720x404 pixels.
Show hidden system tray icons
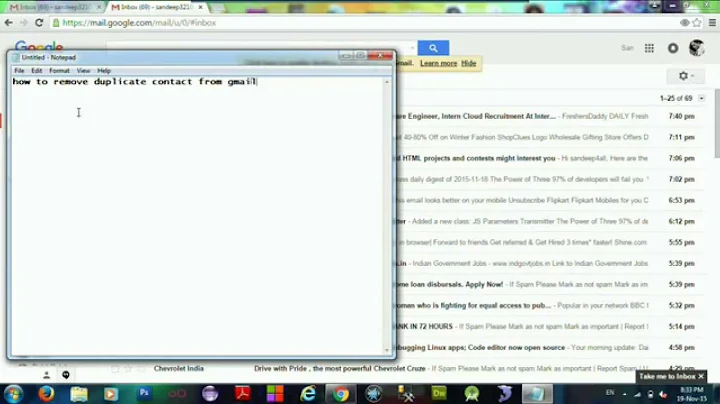coord(624,393)
